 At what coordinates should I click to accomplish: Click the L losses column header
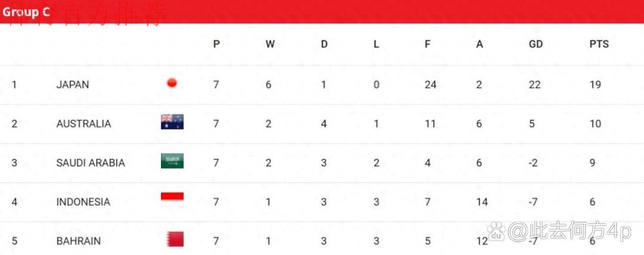tap(376, 44)
